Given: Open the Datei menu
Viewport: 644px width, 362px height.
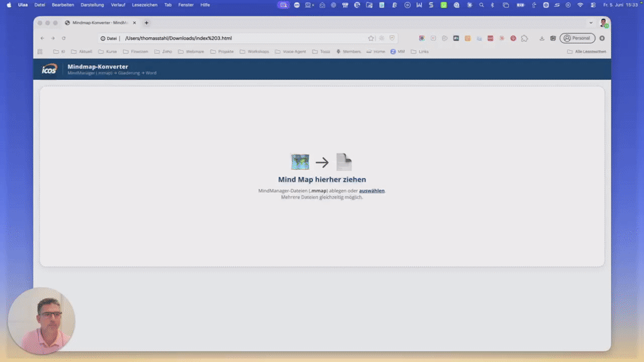Looking at the screenshot, I should pyautogui.click(x=40, y=5).
